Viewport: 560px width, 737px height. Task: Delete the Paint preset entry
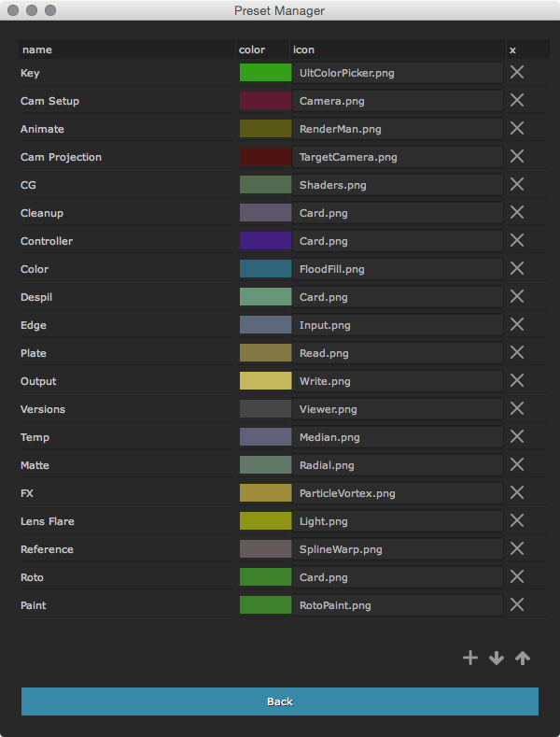point(517,605)
